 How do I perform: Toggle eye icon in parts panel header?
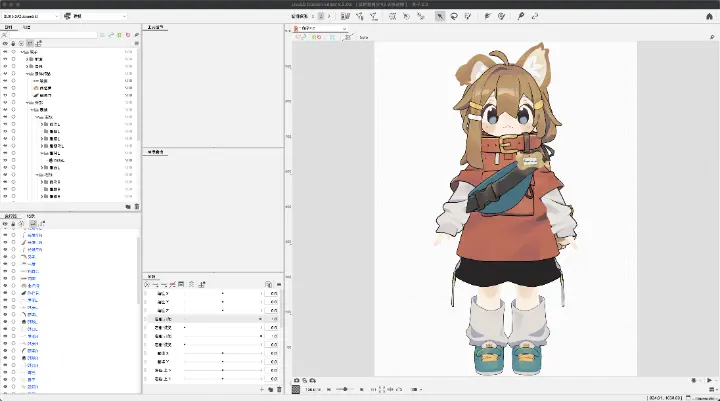click(5, 44)
